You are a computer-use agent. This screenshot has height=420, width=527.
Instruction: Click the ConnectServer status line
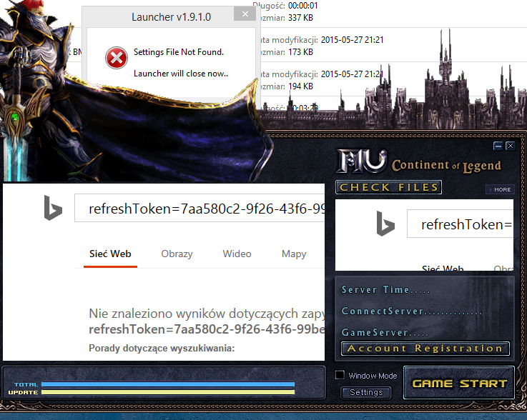point(412,311)
